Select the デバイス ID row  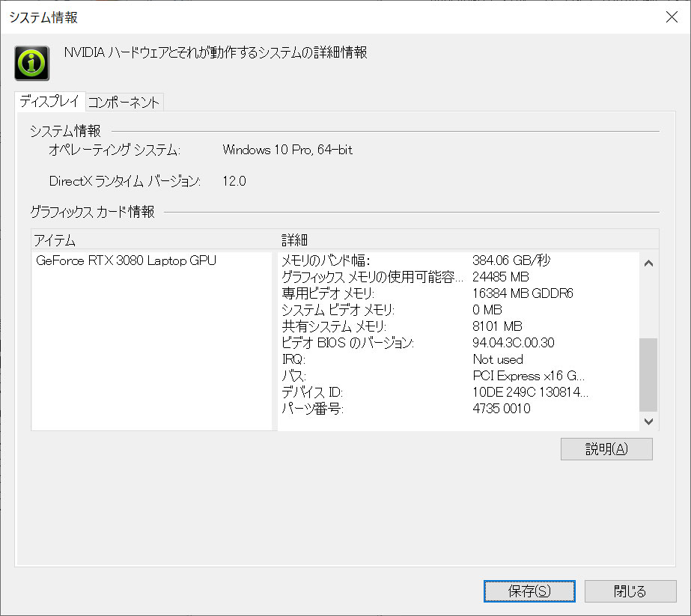[x=312, y=392]
